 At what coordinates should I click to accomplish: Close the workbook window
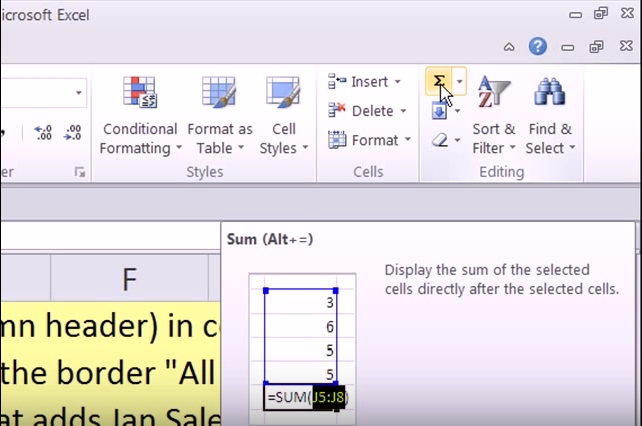pyautogui.click(x=626, y=45)
